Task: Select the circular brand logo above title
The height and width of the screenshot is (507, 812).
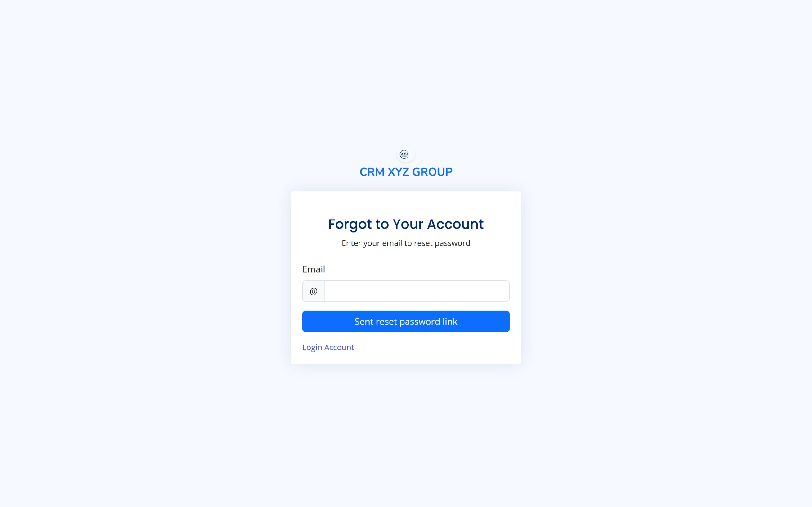Action: click(404, 154)
